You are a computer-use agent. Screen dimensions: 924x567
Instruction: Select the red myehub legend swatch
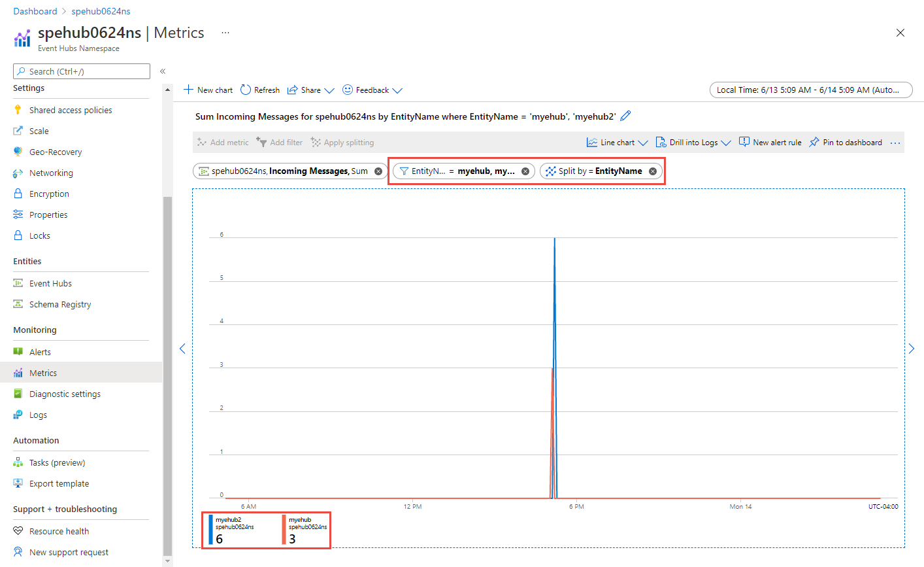tap(284, 530)
